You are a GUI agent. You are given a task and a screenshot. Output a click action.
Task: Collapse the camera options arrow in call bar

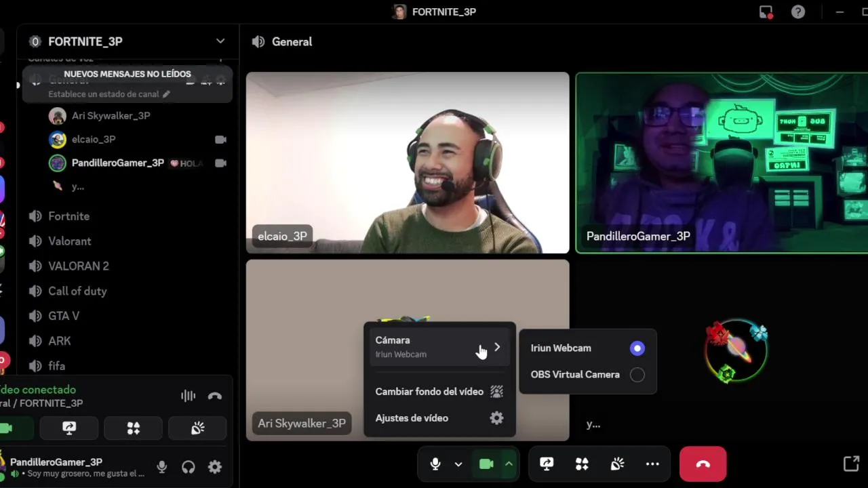pyautogui.click(x=509, y=464)
